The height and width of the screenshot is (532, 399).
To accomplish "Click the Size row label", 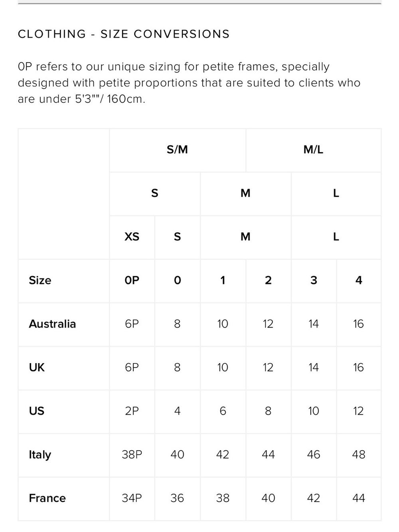I will (40, 280).
